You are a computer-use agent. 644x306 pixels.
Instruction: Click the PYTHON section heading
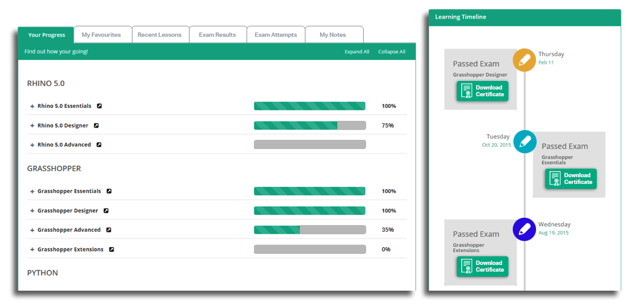tap(42, 273)
